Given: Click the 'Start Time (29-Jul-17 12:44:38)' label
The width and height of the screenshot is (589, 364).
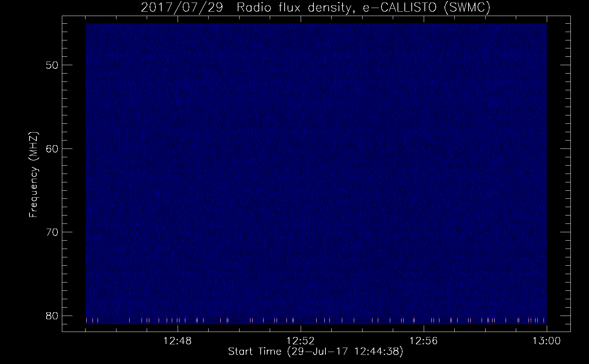Looking at the screenshot, I should pyautogui.click(x=316, y=352).
